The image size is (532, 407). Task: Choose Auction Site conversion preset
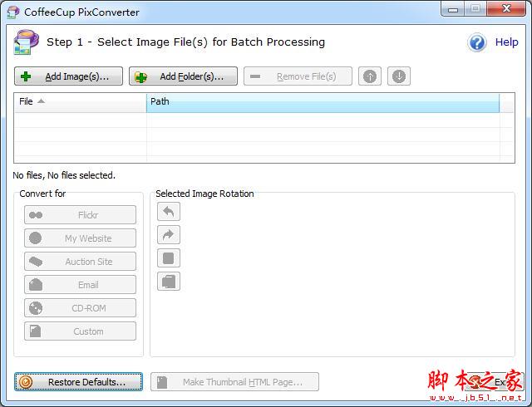pyautogui.click(x=80, y=262)
